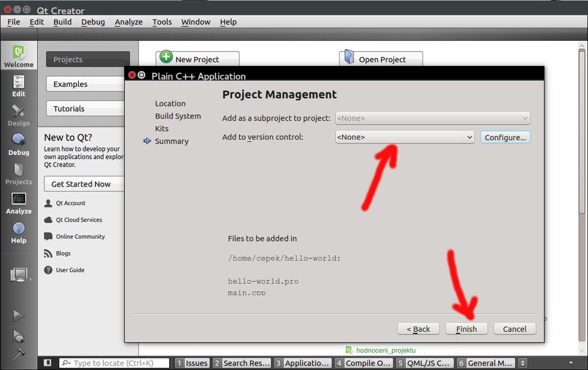The height and width of the screenshot is (370, 588).
Task: Click Get Started Now button
Action: (x=84, y=184)
